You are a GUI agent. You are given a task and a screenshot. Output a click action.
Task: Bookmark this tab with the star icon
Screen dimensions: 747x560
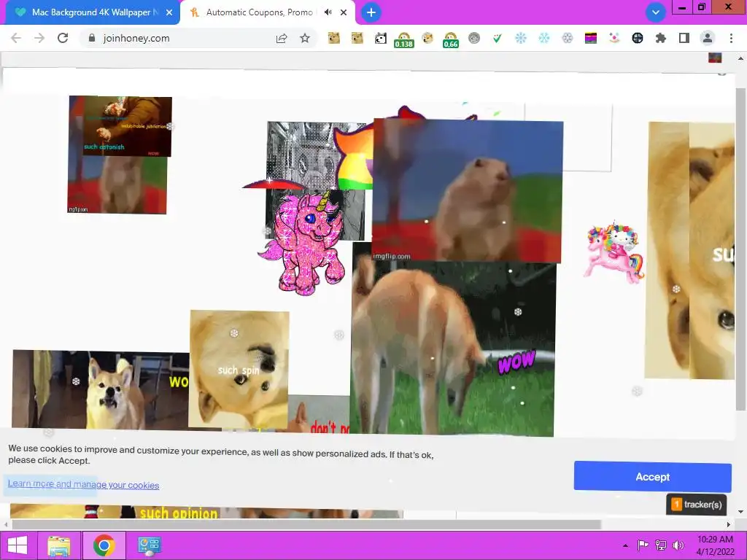click(x=305, y=38)
